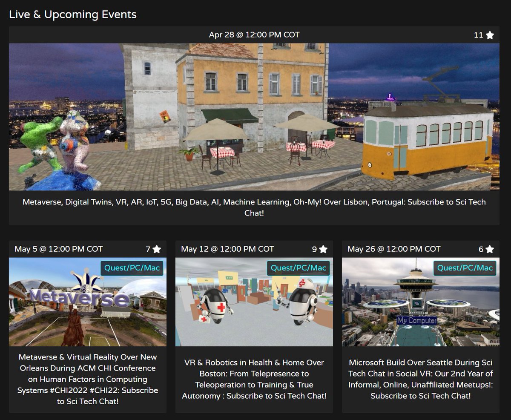Click the star count '7'
This screenshot has height=420, width=511.
coord(148,249)
